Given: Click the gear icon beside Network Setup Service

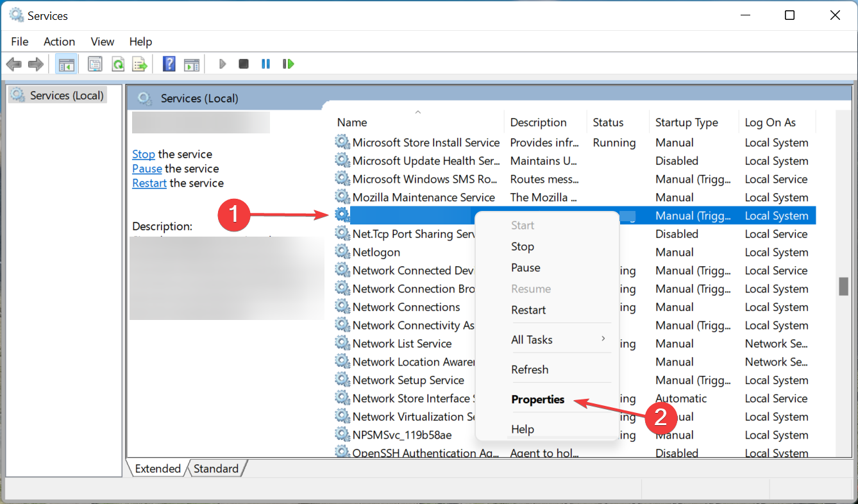Looking at the screenshot, I should tap(343, 380).
